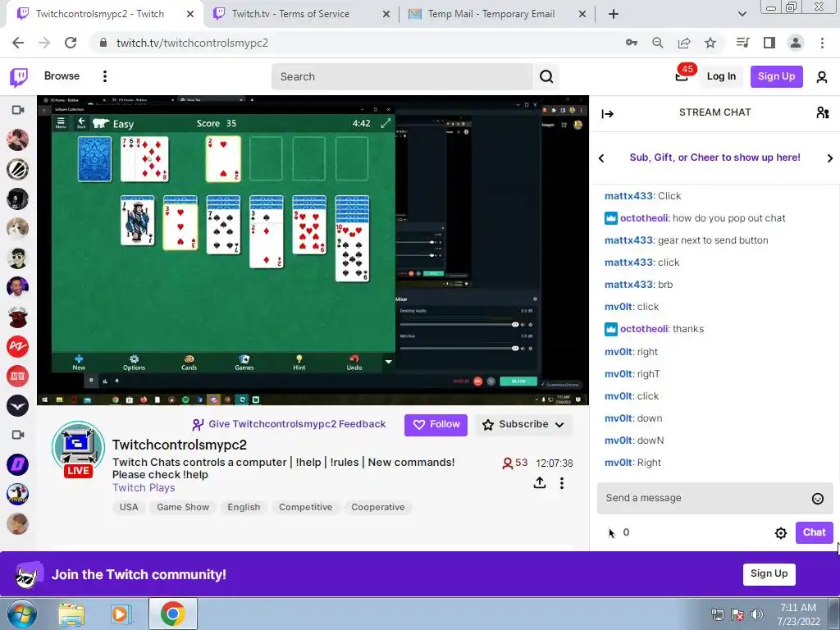Expand the Subscribe dropdown arrow
Screen dimensions: 840x630
pos(559,425)
